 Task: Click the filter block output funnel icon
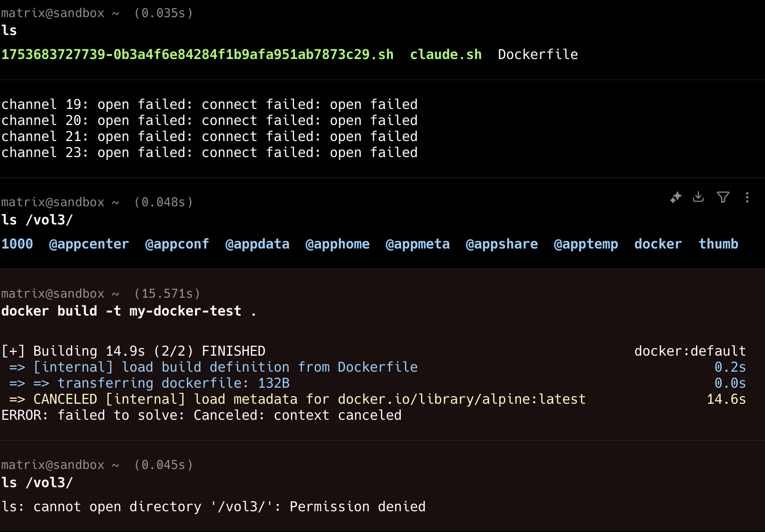tap(723, 197)
